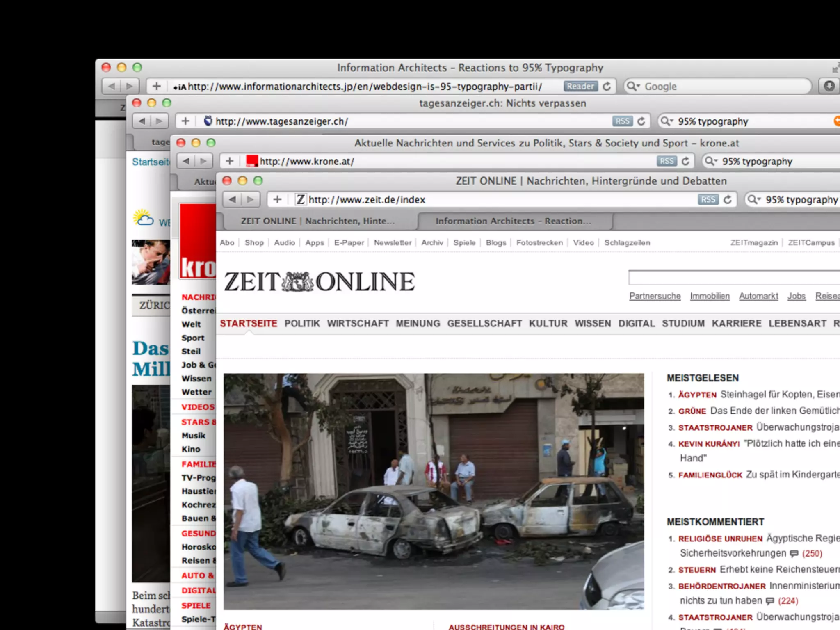
Task: Open the downloads icon in the topmost Safari toolbar
Action: click(829, 86)
